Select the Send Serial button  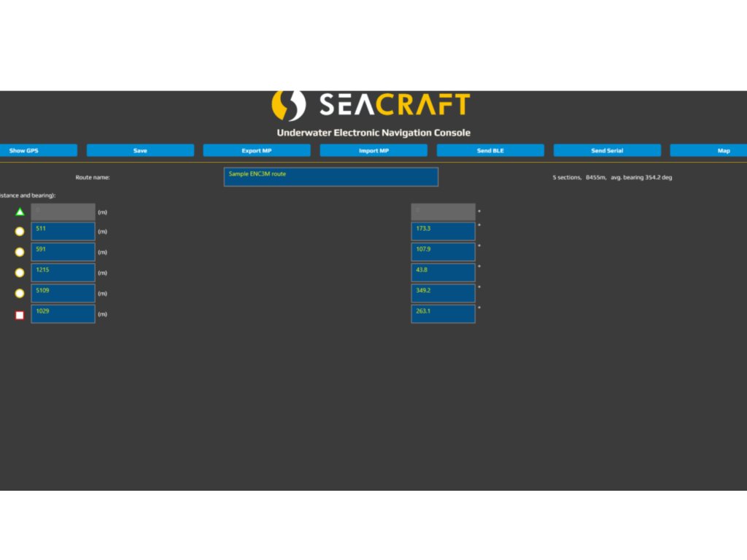point(607,150)
